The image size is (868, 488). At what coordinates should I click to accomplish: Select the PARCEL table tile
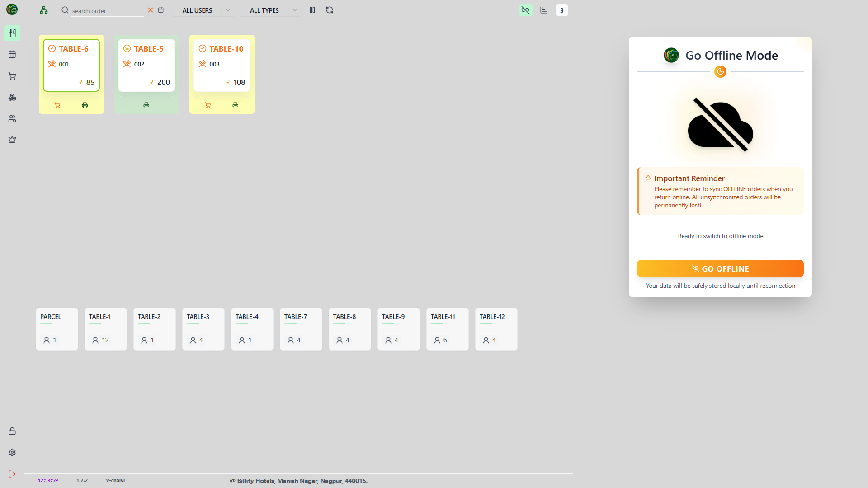pyautogui.click(x=57, y=329)
